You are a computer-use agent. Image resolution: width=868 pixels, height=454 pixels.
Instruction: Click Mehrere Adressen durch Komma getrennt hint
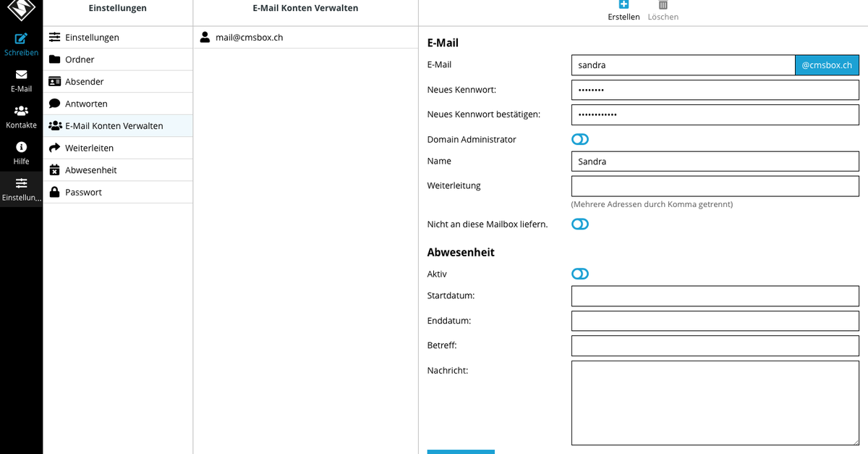(652, 204)
